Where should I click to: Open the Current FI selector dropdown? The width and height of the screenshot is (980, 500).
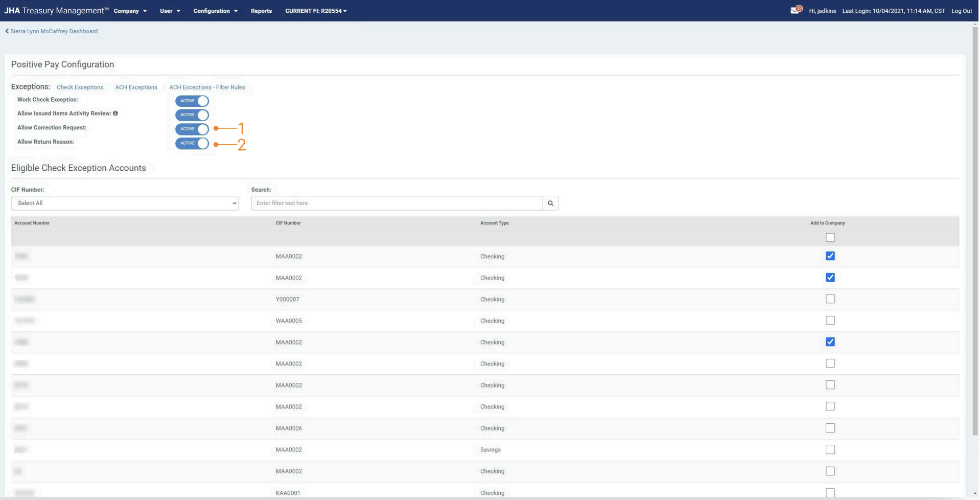(x=316, y=11)
